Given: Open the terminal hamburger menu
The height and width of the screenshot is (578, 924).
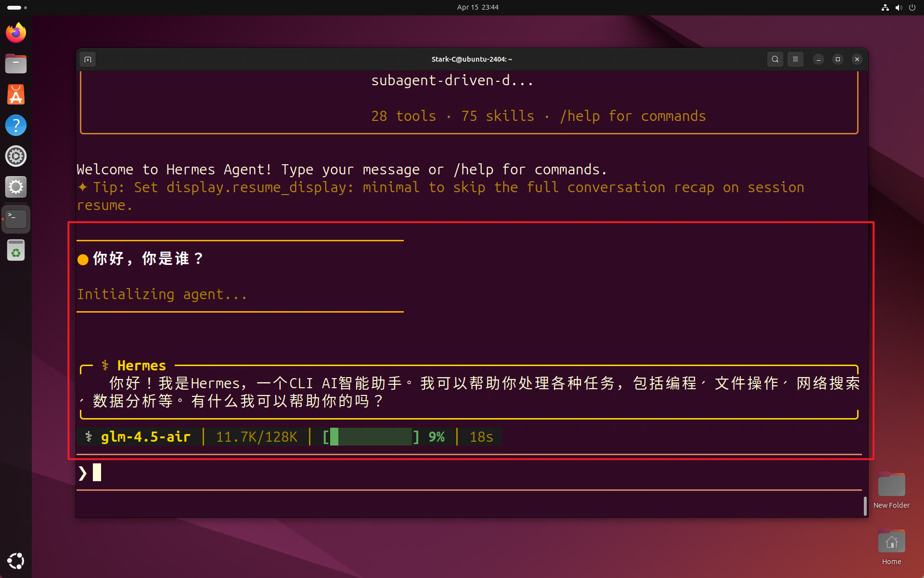Looking at the screenshot, I should (x=795, y=59).
